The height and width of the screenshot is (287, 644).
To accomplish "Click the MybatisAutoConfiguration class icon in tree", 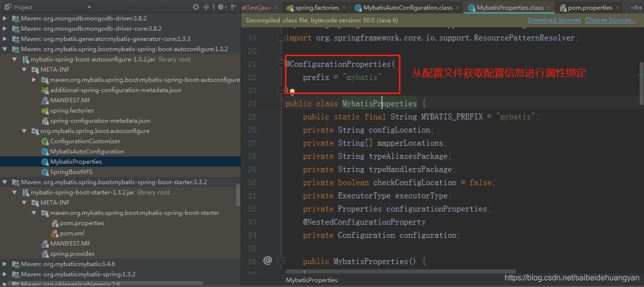I will [45, 152].
